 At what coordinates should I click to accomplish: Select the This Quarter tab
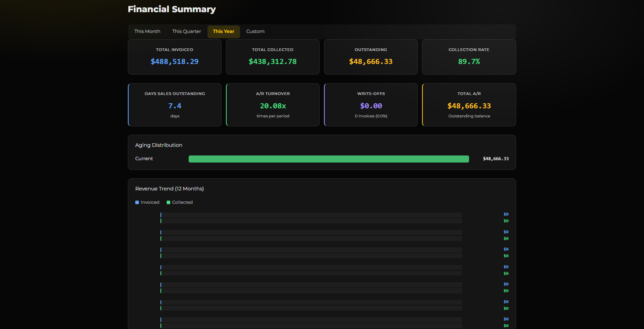pos(186,31)
